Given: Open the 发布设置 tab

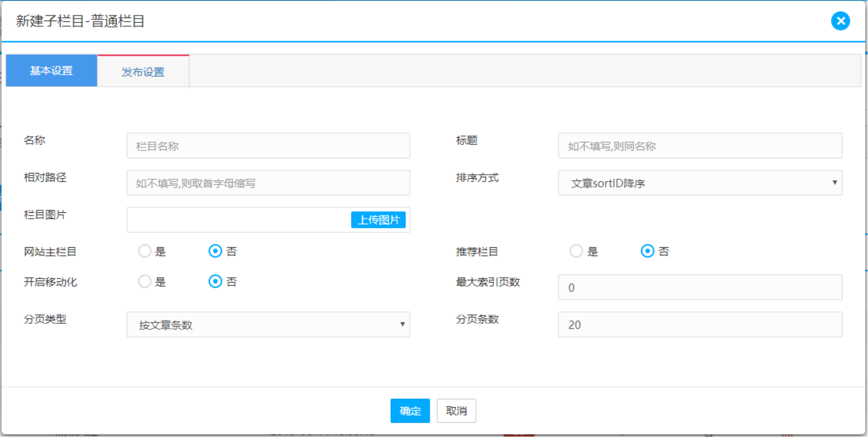Looking at the screenshot, I should pos(143,72).
